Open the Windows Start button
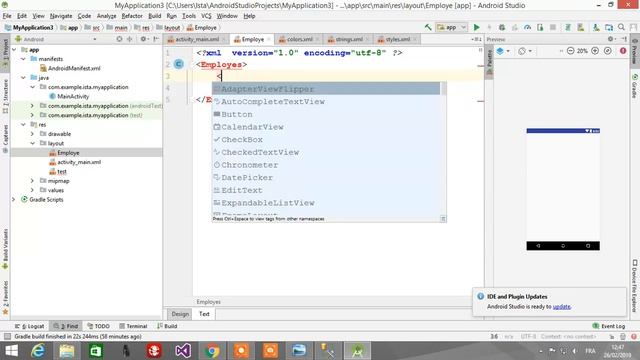 click(11, 351)
